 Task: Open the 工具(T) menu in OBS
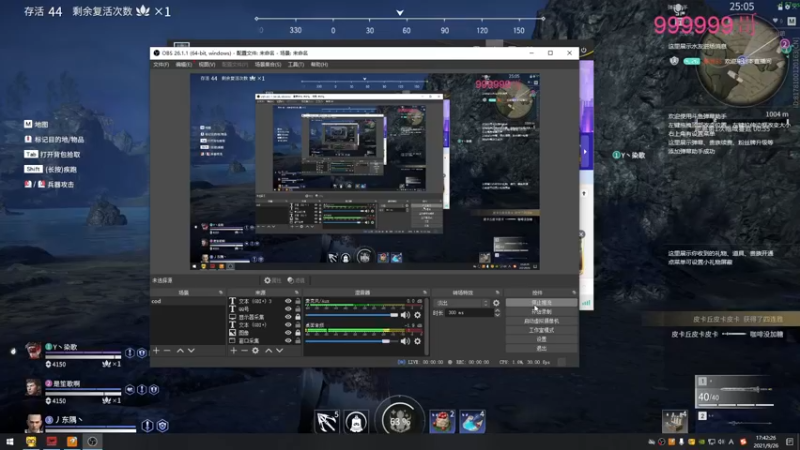click(296, 65)
